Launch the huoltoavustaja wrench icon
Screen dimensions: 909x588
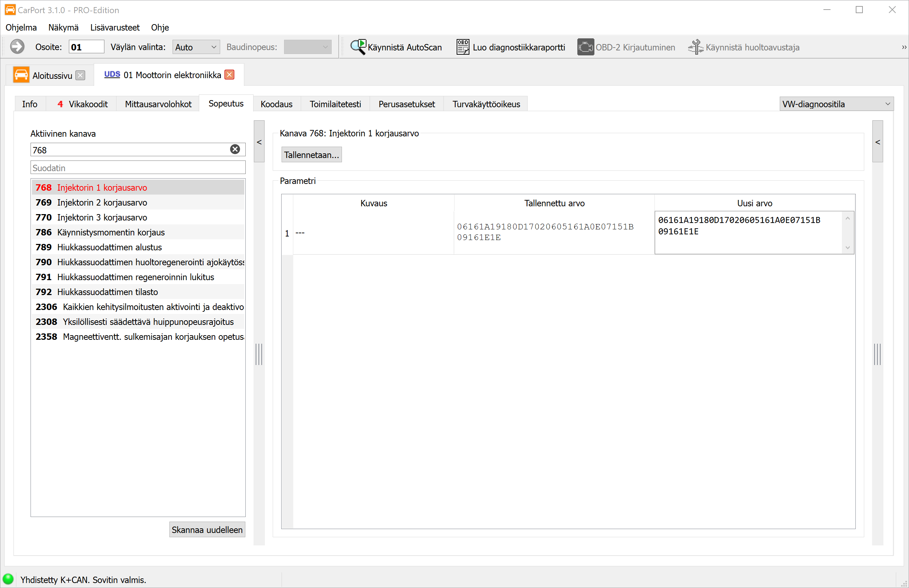pos(695,47)
